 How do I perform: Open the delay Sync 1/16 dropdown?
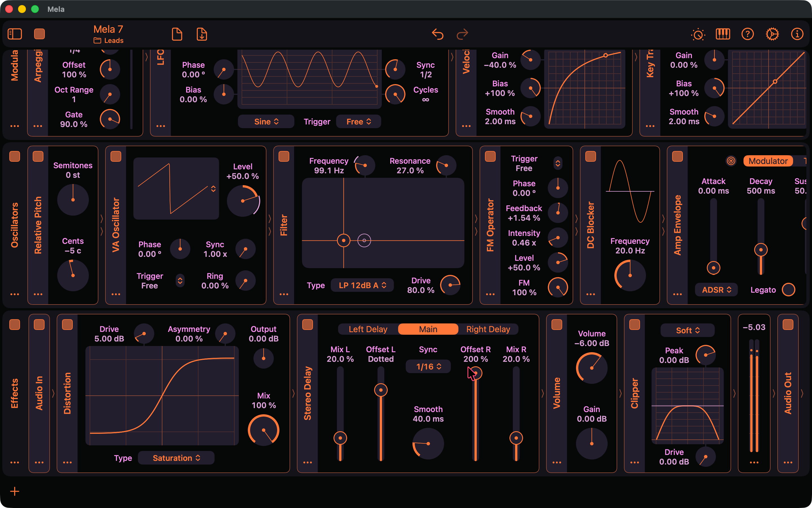[428, 367]
